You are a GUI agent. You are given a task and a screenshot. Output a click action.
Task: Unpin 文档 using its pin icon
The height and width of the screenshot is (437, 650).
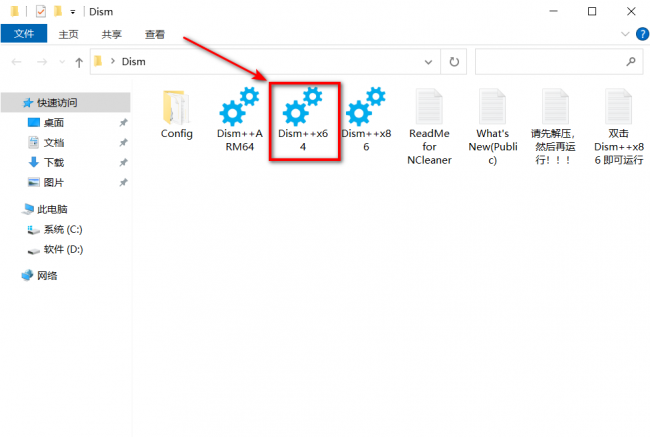click(x=123, y=143)
